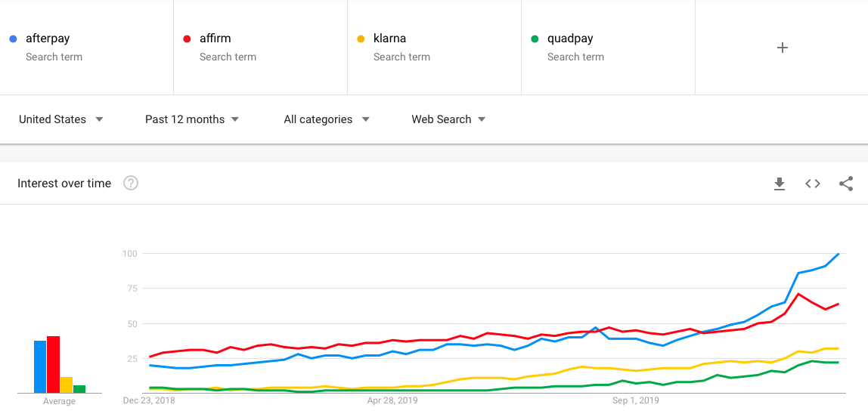Viewport: 868px width, 414px height.
Task: Click the red affirm color dot
Action: coord(187,39)
